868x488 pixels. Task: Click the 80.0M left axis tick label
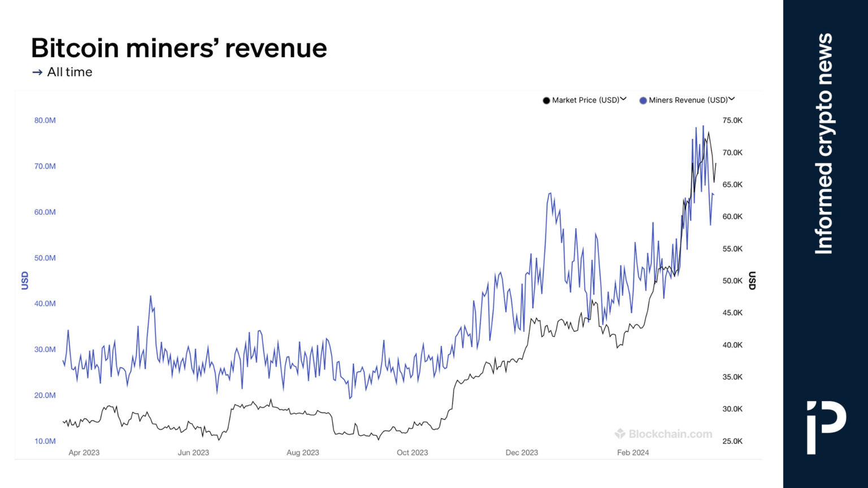[x=45, y=120]
